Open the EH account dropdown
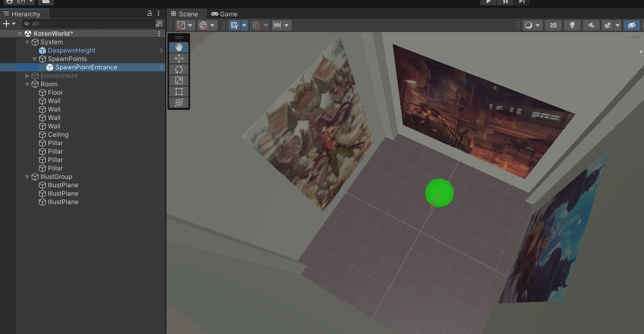Image resolution: width=644 pixels, height=334 pixels. [x=19, y=2]
